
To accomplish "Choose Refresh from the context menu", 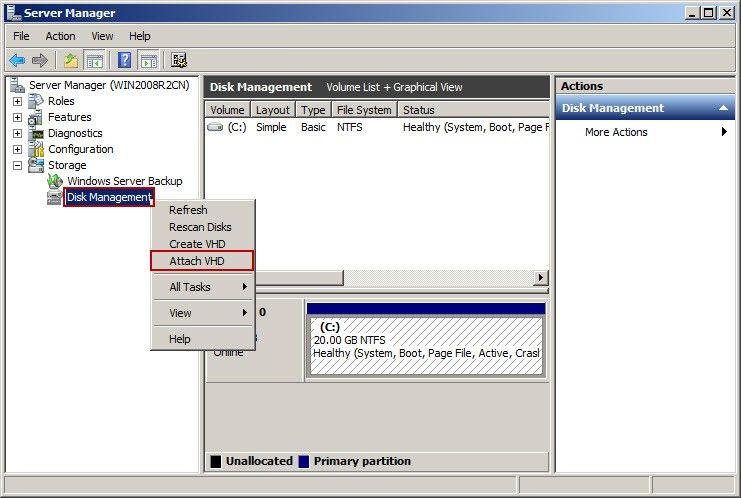I will 203,210.
